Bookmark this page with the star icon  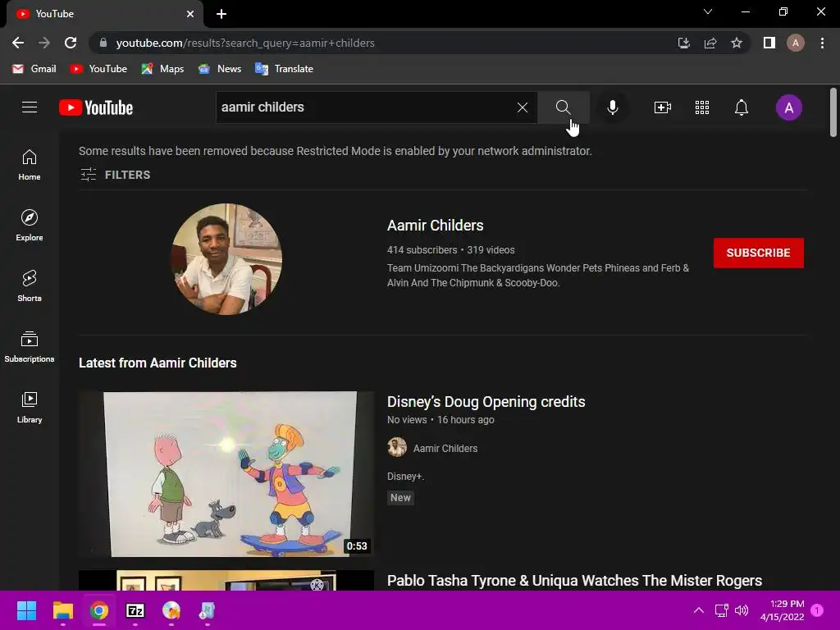point(737,43)
